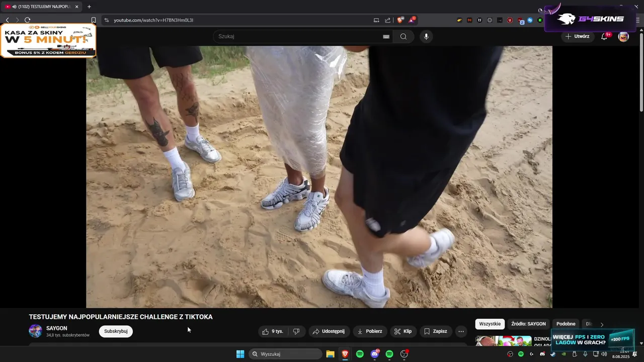Select the Źródło: SAYGON filter chip
This screenshot has width=644, height=362.
click(528, 324)
